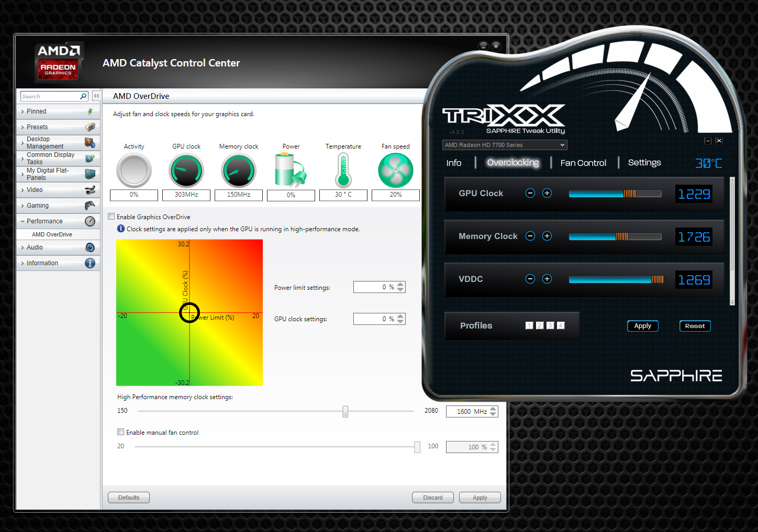Click the manual fan control slider handle
Image resolution: width=758 pixels, height=532 pixels.
pyautogui.click(x=417, y=447)
